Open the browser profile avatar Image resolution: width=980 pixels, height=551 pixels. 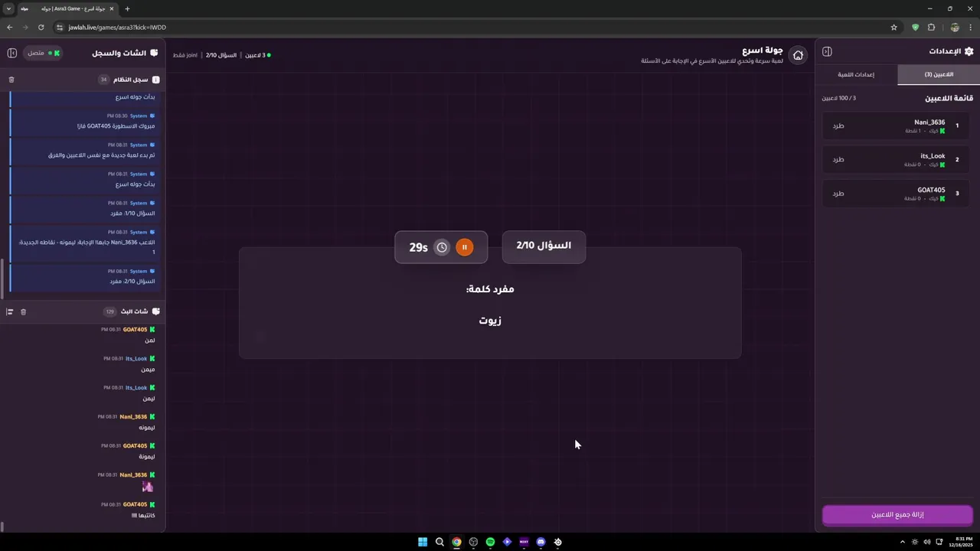955,27
